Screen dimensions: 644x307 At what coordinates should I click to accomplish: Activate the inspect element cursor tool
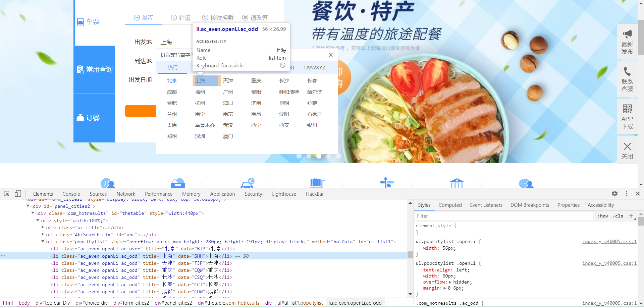point(6,194)
